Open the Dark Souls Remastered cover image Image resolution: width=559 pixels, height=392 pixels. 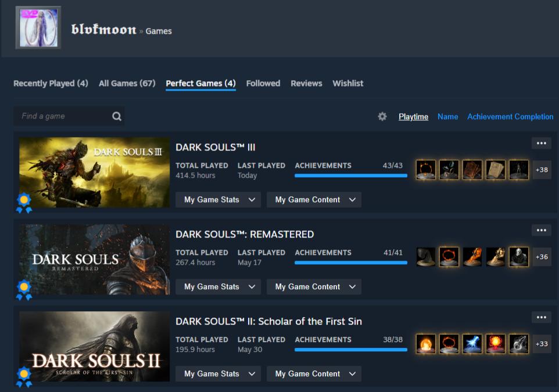(x=95, y=259)
